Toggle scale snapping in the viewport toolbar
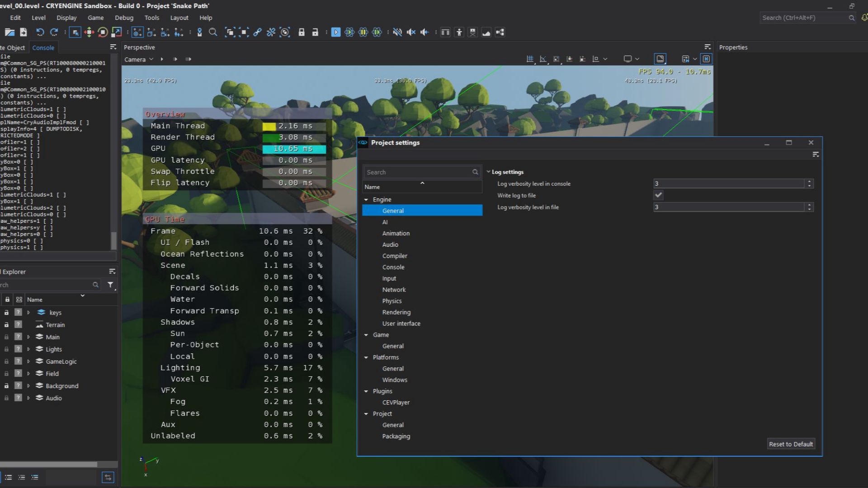868x488 pixels. point(556,59)
